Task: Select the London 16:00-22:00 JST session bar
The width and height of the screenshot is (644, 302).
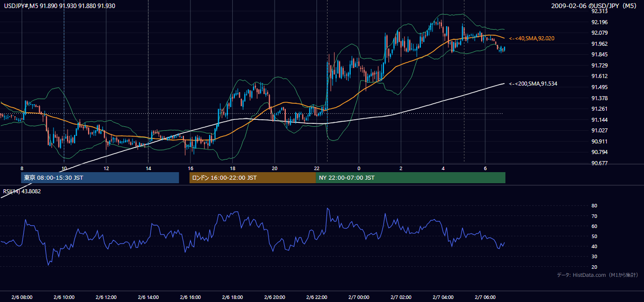Action: coord(252,178)
